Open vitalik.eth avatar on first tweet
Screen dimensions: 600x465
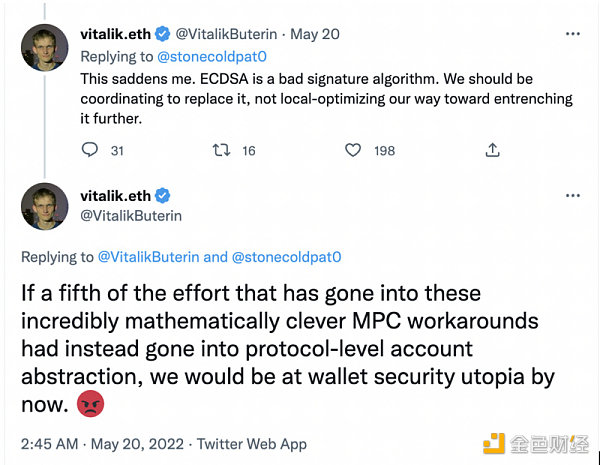click(x=44, y=46)
